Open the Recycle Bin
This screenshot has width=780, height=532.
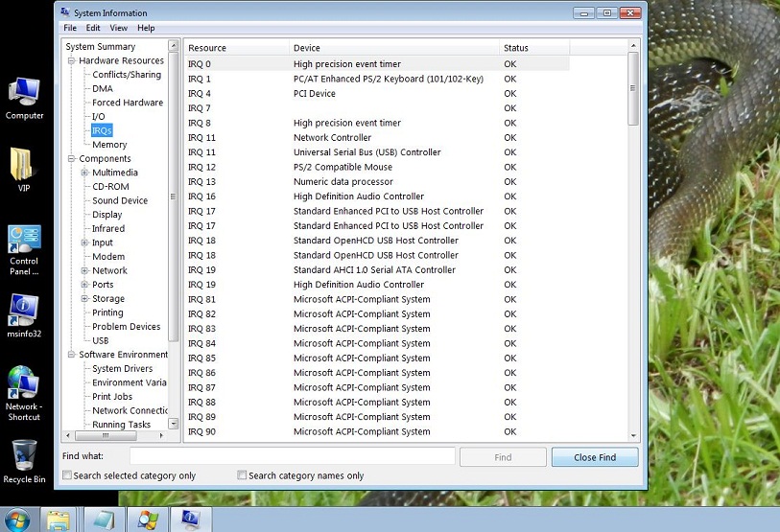coord(24,461)
